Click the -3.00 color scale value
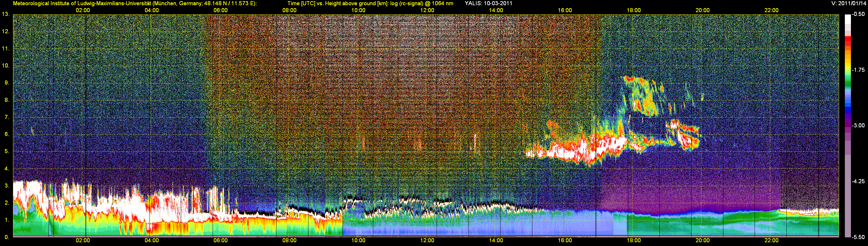 [858, 125]
